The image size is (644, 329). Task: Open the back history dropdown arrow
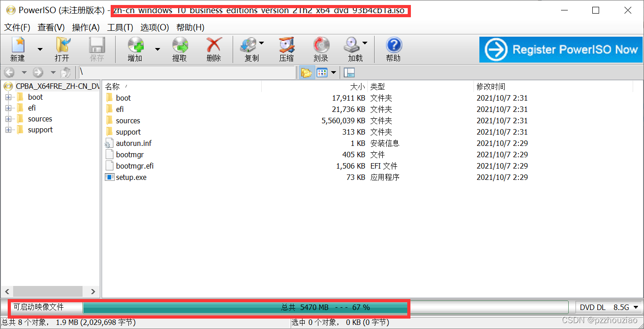coord(24,73)
